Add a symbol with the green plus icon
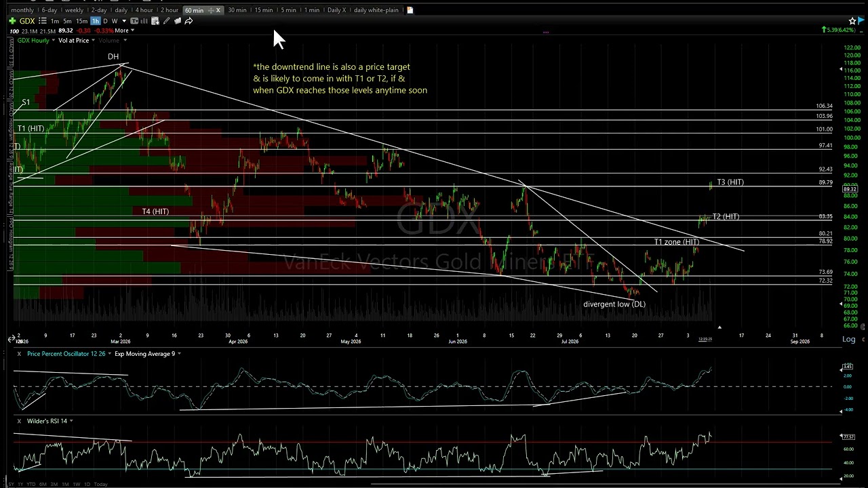 click(x=12, y=21)
